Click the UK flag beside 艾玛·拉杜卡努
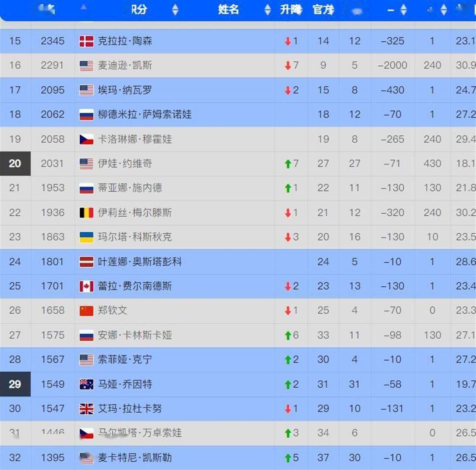 click(86, 409)
